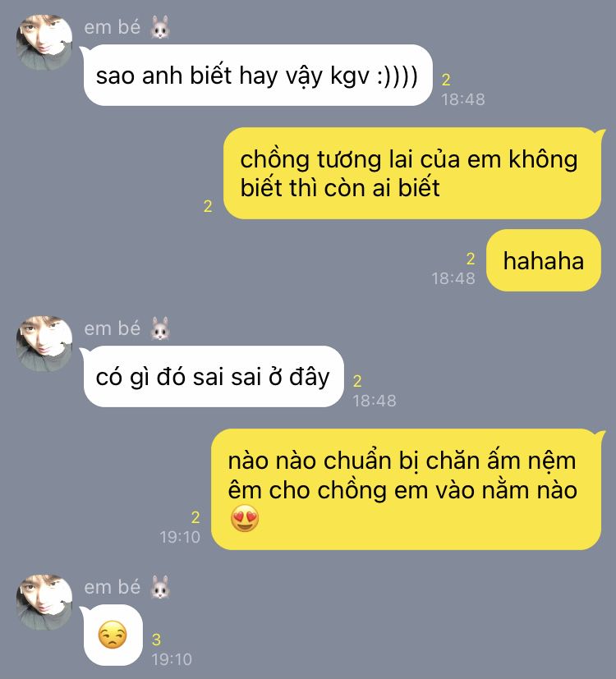Click the bottom "em bé" sender name

113,587
